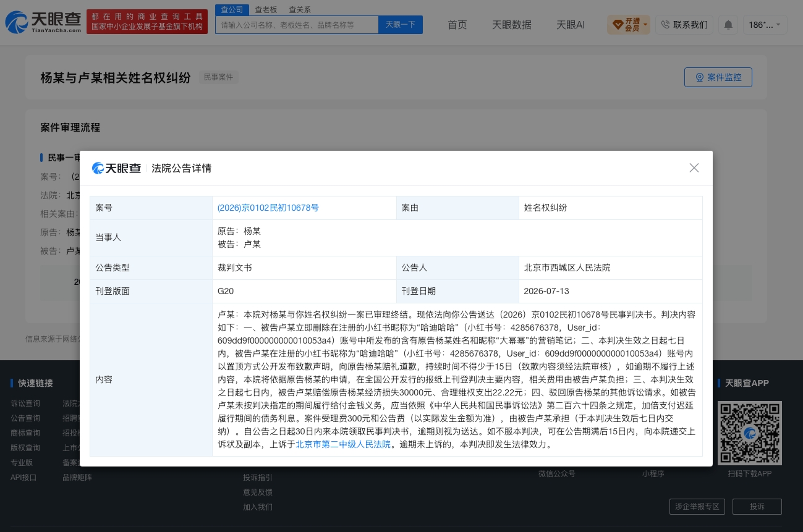Open notifications bell icon
This screenshot has width=803, height=532.
[728, 25]
